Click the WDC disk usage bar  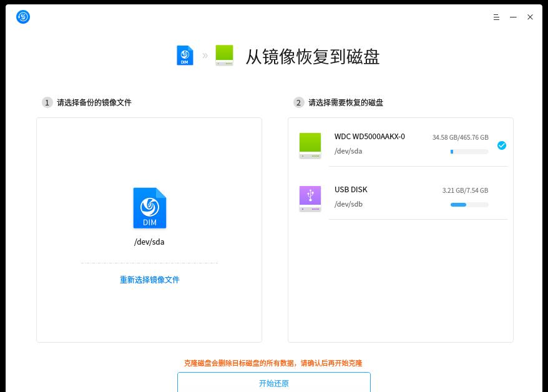469,152
